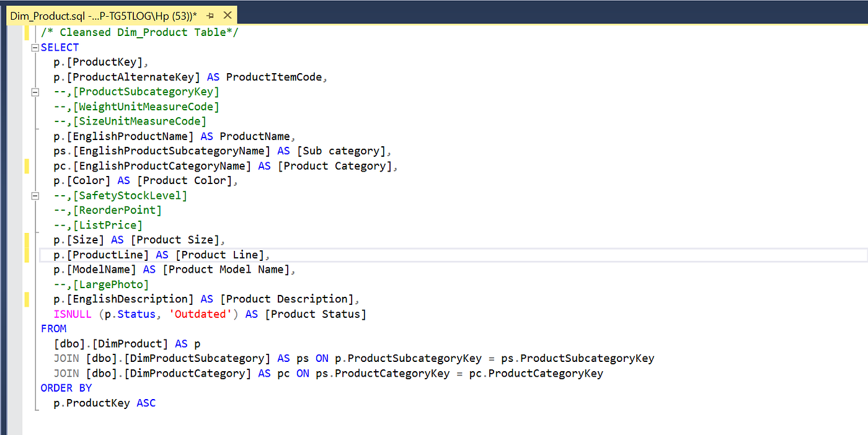Collapse the SafetyStockLevel comment region
This screenshot has height=435, width=868.
point(35,195)
